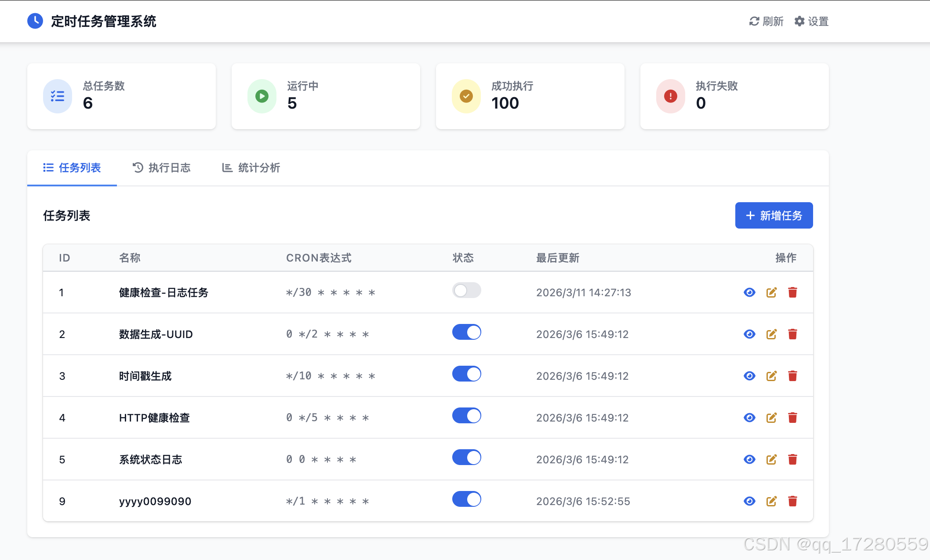View details of task 健康检查-日志任务
930x560 pixels.
coord(749,292)
